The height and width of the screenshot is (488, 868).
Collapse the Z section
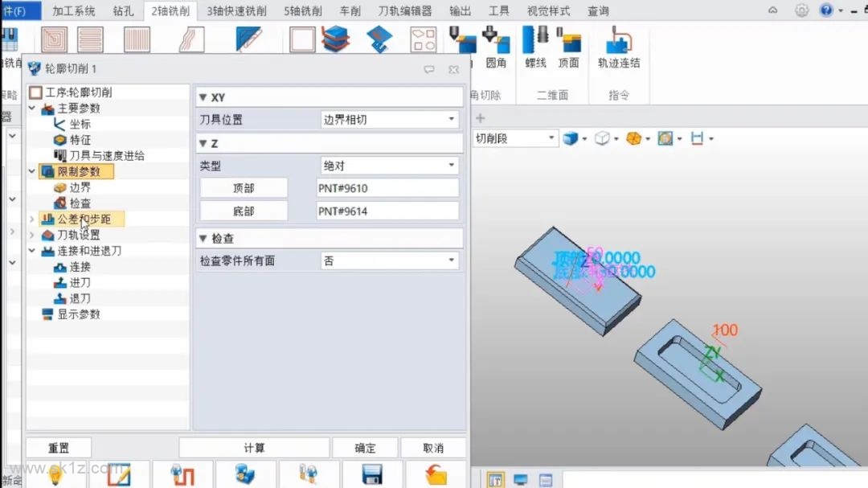click(x=203, y=143)
